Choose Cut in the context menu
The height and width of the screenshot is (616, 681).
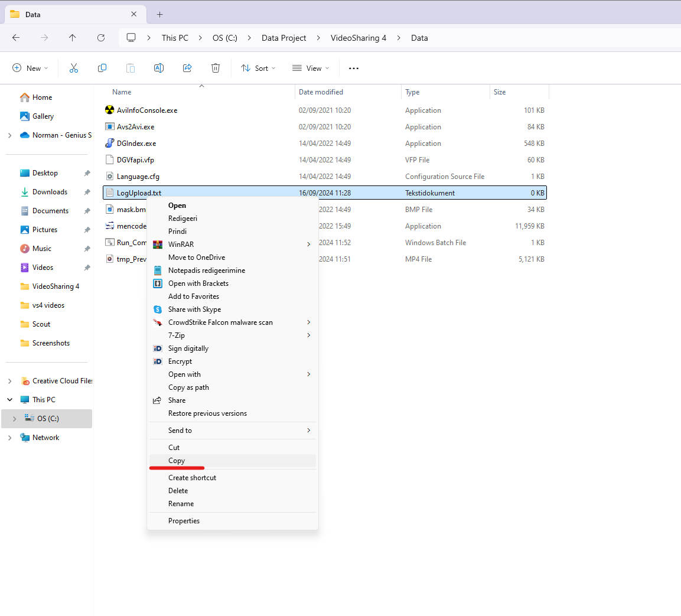click(x=232, y=448)
